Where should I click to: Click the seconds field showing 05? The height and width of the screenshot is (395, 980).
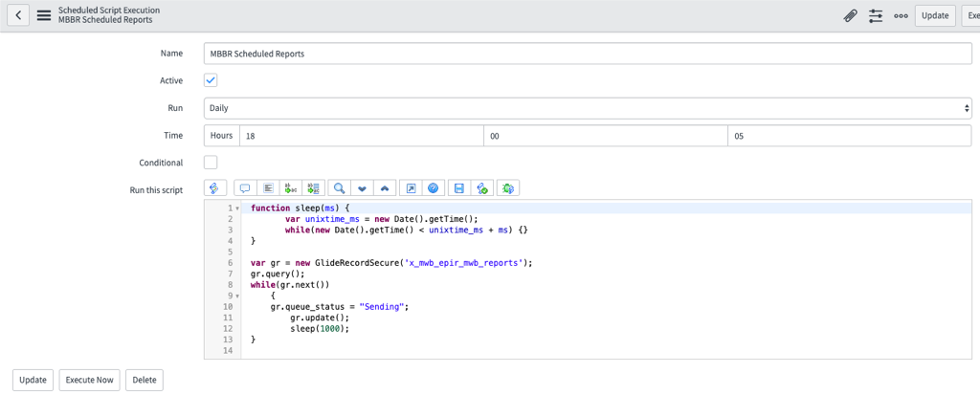(x=850, y=136)
